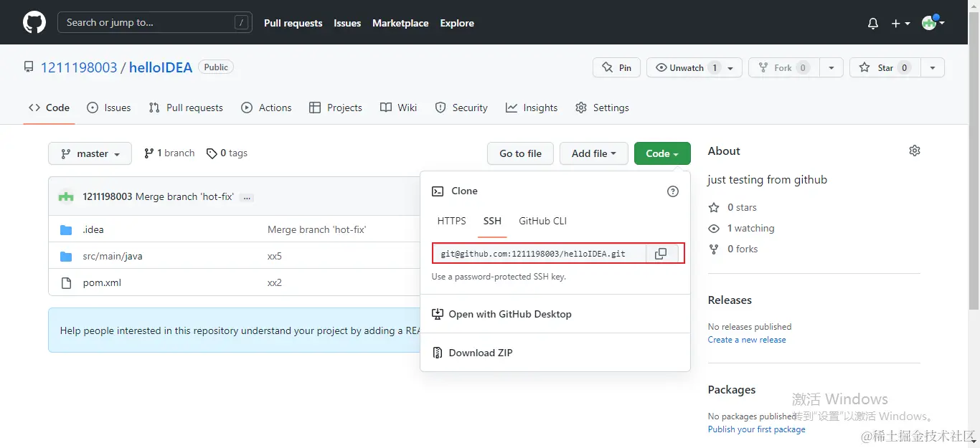Open the xx5 commit message

[275, 256]
